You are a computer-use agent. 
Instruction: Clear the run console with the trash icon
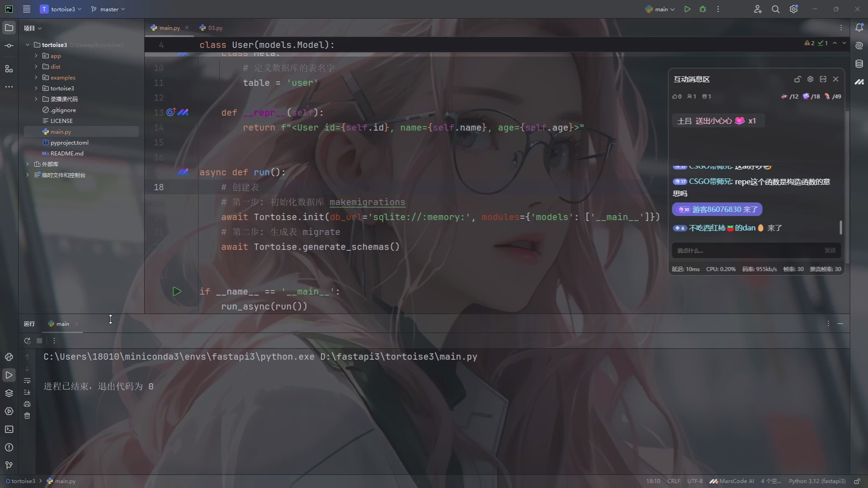(x=28, y=416)
